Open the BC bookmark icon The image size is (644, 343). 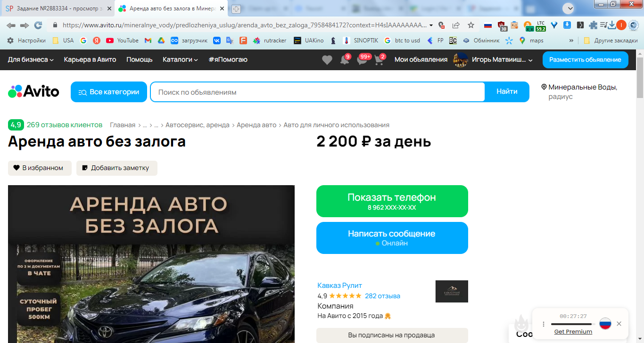tap(453, 41)
